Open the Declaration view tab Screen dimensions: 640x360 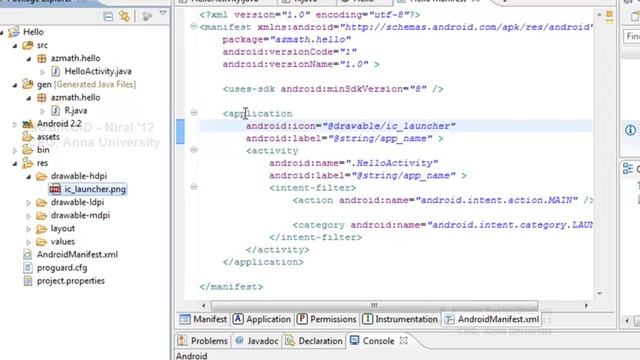point(314,341)
